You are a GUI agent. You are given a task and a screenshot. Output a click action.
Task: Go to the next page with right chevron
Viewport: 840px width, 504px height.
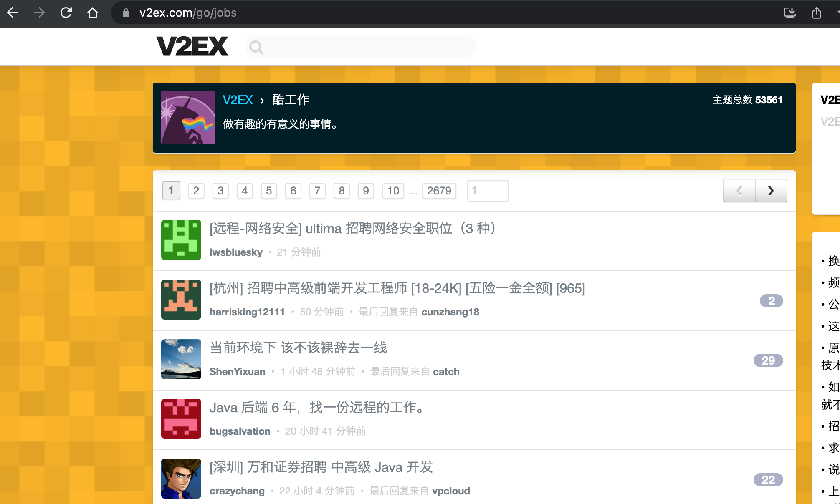(771, 191)
